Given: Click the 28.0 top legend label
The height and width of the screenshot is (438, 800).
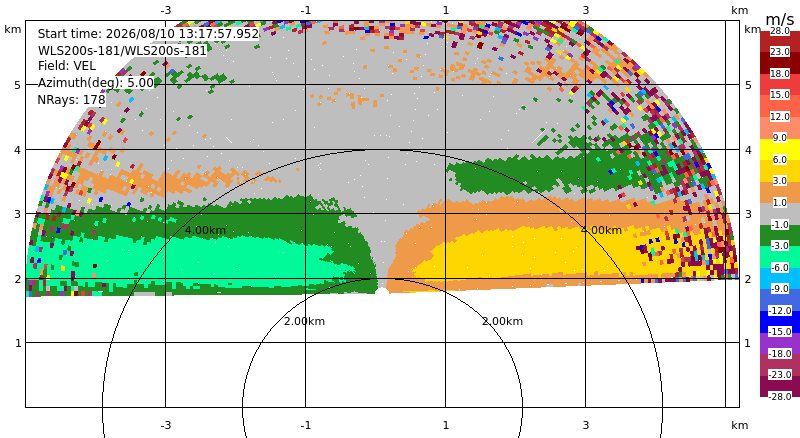Looking at the screenshot, I should 780,31.
